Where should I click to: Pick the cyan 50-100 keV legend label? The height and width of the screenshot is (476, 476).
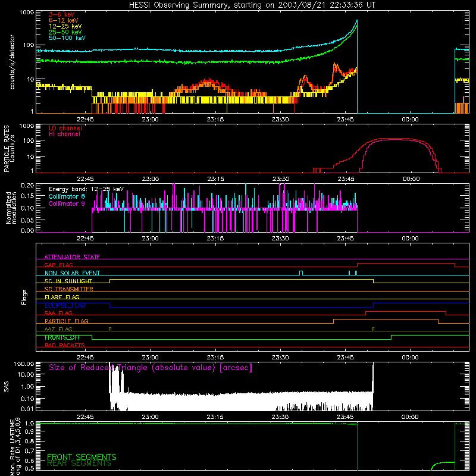(67, 38)
